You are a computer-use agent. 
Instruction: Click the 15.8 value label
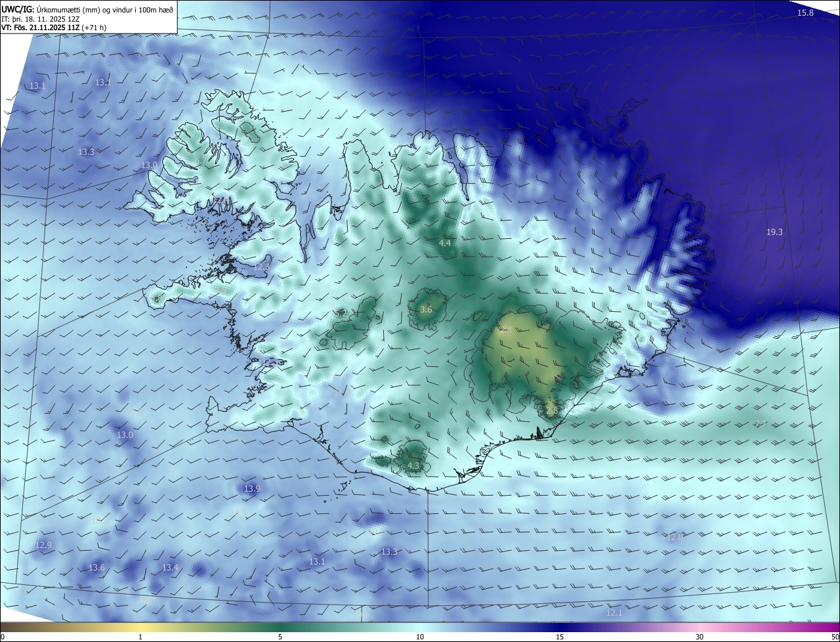(805, 13)
